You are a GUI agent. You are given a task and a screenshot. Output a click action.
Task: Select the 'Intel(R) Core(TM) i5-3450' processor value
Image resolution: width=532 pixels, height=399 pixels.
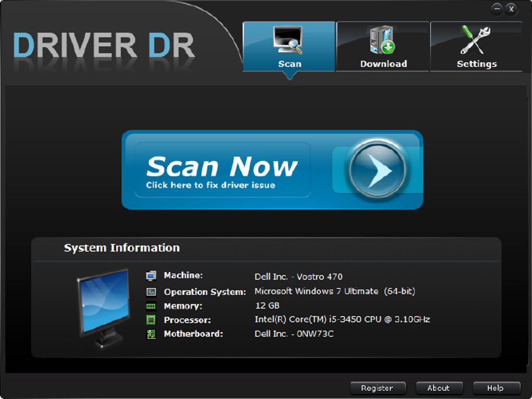[342, 320]
